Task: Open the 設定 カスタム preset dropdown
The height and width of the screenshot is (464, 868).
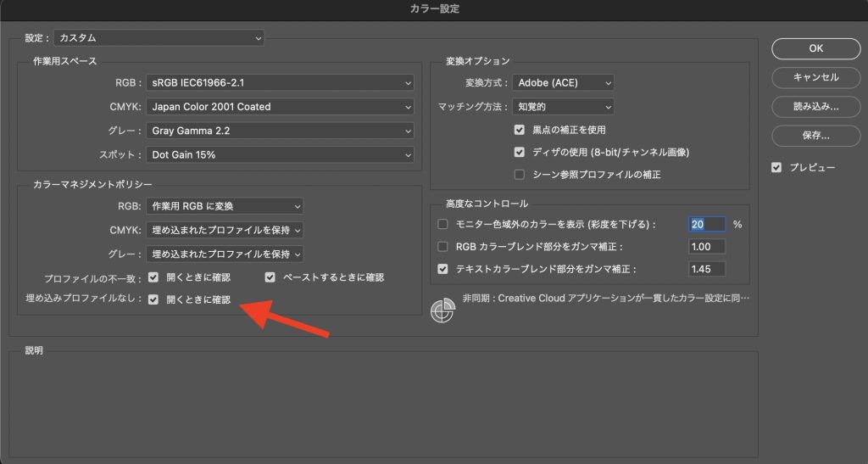Action: pos(159,38)
